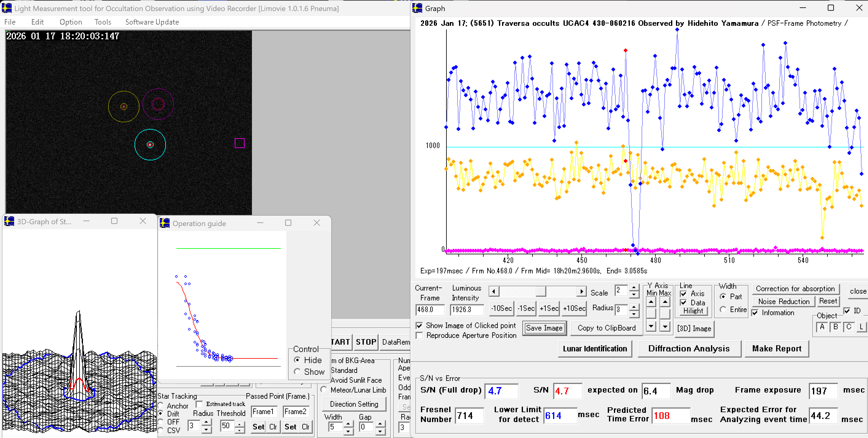The width and height of the screenshot is (868, 438).
Task: Enable Reproduce Aperture Position checkbox
Action: pyautogui.click(x=419, y=336)
